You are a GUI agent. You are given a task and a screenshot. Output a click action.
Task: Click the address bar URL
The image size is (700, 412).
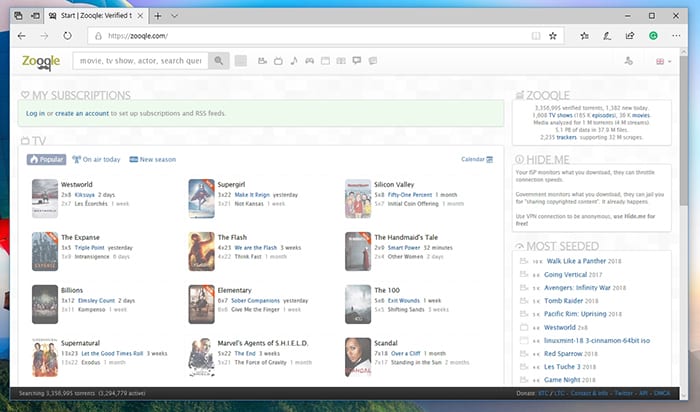138,36
